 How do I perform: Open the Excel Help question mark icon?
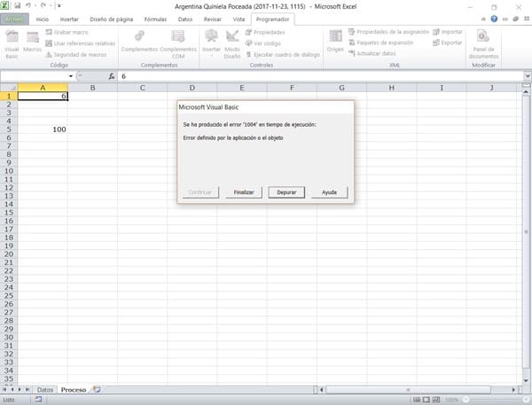[x=494, y=19]
